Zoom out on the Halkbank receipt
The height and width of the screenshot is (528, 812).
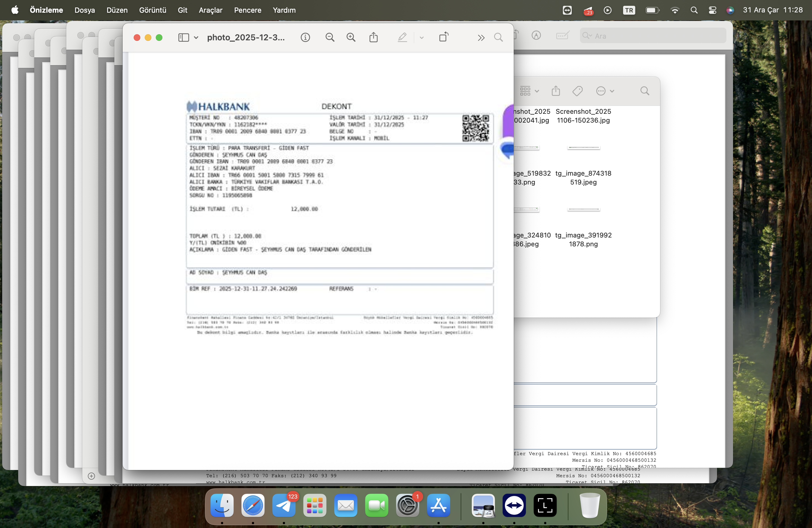(x=330, y=38)
